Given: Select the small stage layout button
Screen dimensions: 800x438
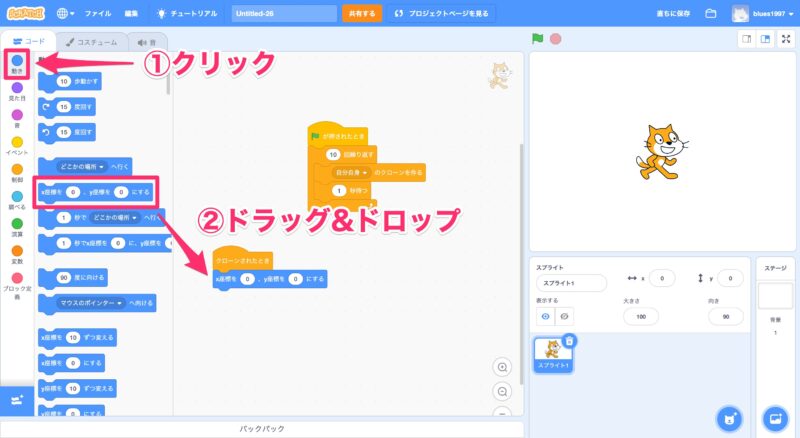Looking at the screenshot, I should coord(745,40).
